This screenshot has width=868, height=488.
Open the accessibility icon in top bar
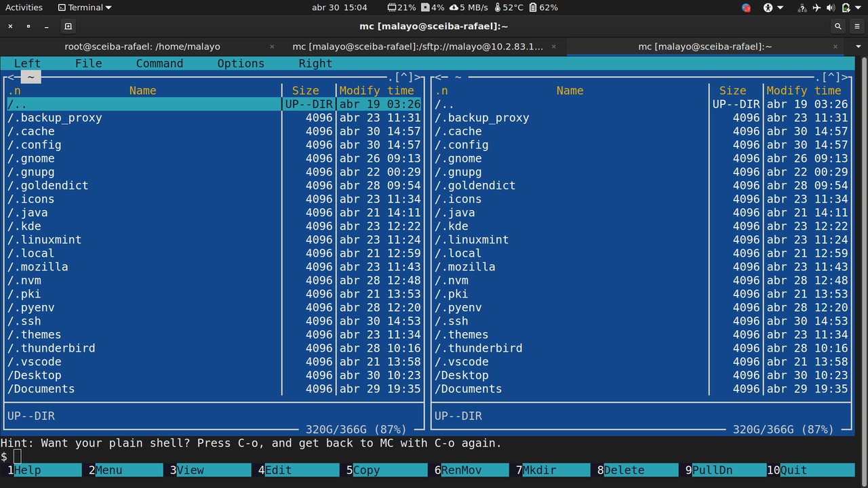[768, 7]
